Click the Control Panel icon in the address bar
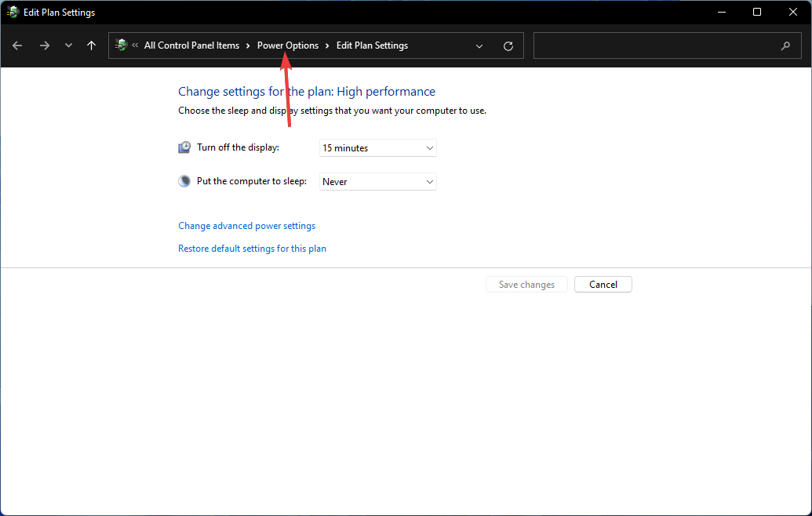 coord(122,45)
